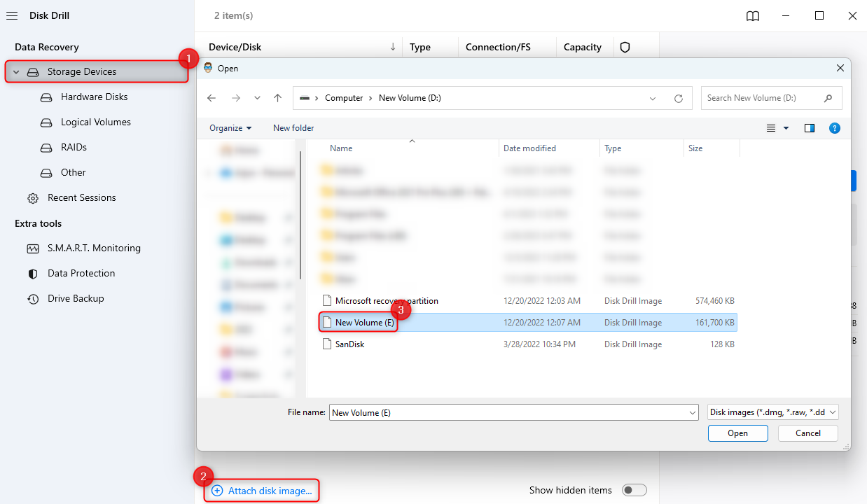This screenshot has height=504, width=867.
Task: Open the help book icon in Disk Drill
Action: point(753,15)
